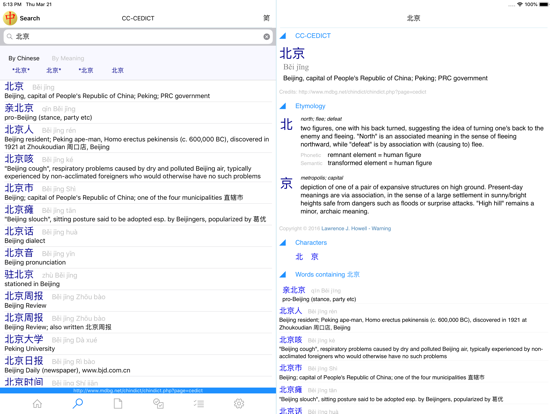The image size is (552, 414).
Task: Open the 北京人 result in search list
Action: coord(138,138)
